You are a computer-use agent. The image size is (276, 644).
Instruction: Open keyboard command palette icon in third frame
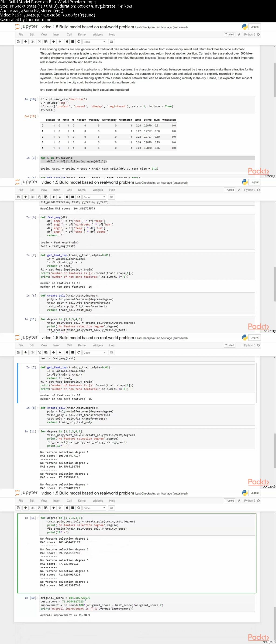pos(112,352)
